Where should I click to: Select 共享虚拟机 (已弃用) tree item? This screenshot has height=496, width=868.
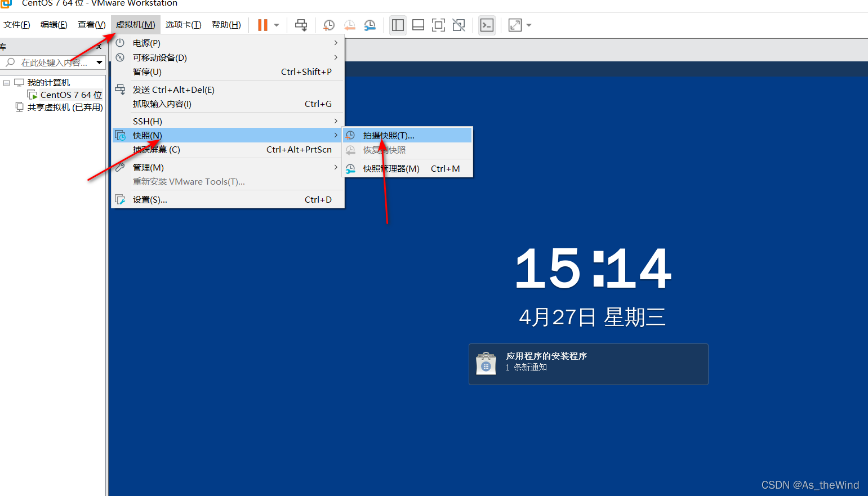[x=65, y=107]
